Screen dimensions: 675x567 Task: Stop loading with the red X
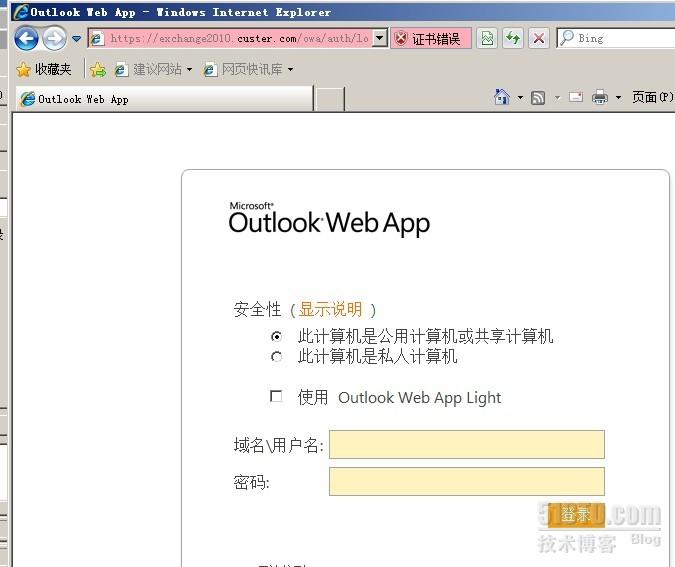tap(539, 39)
